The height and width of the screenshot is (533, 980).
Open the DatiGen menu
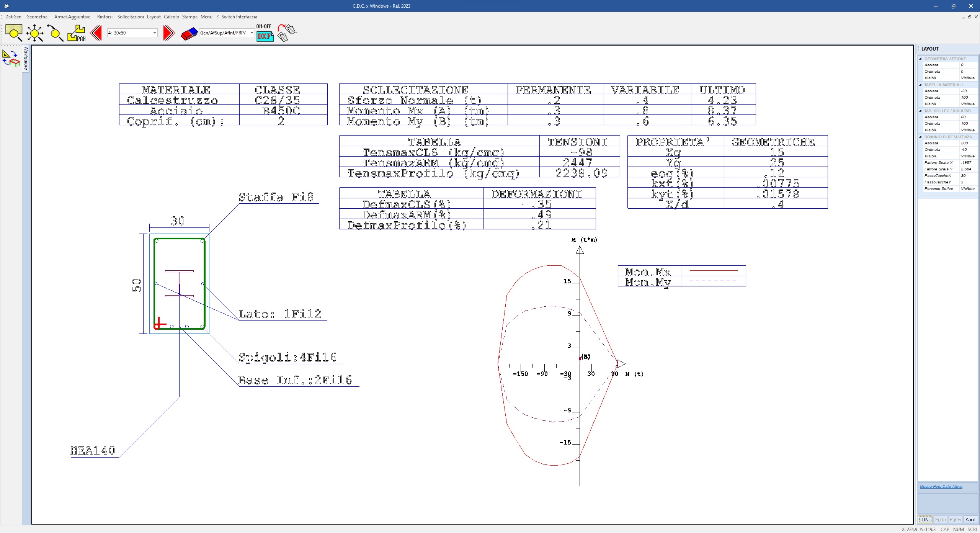coord(13,17)
